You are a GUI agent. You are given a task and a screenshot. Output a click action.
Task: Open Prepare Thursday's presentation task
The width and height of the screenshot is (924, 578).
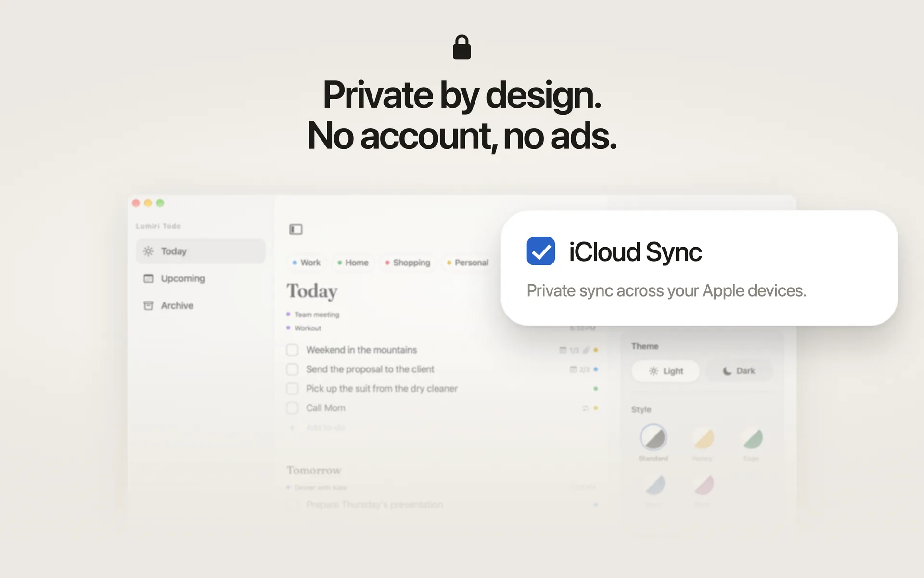(x=374, y=505)
